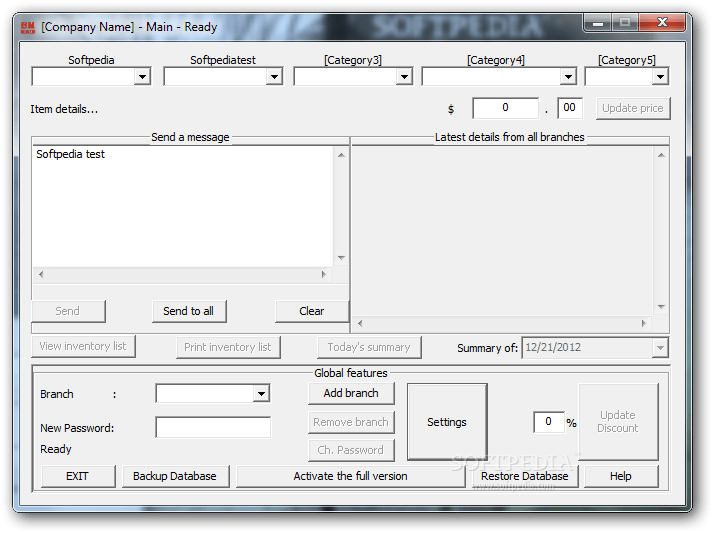Click message box scroll up arrow

pyautogui.click(x=341, y=156)
